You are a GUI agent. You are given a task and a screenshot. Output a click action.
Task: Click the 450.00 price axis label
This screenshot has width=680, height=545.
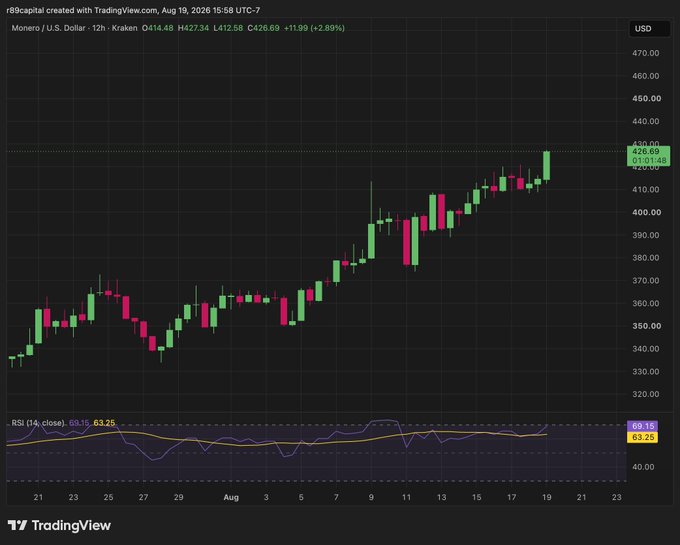click(647, 98)
